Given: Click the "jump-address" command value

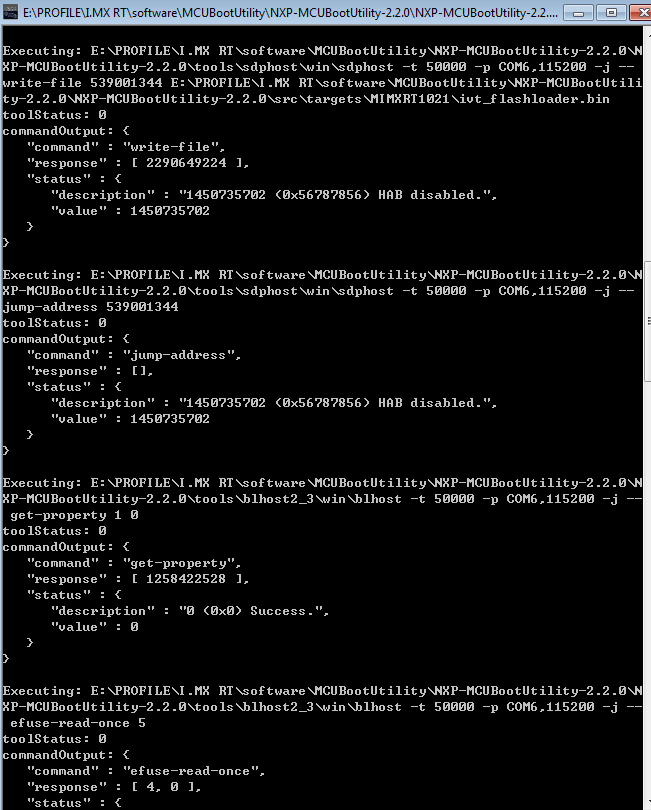Looking at the screenshot, I should coord(181,355).
